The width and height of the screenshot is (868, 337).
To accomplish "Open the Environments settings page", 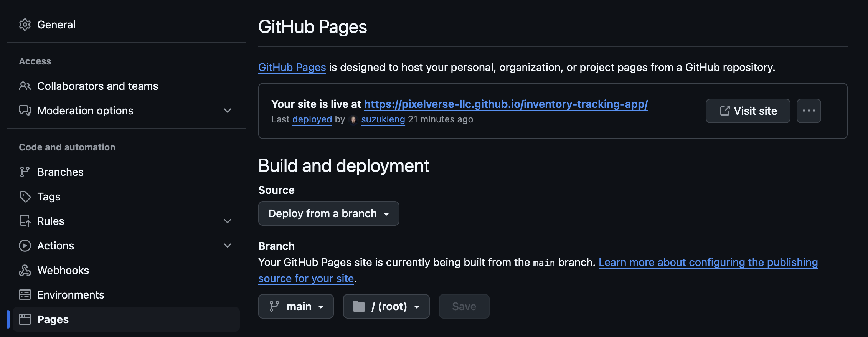I will pyautogui.click(x=126, y=295).
